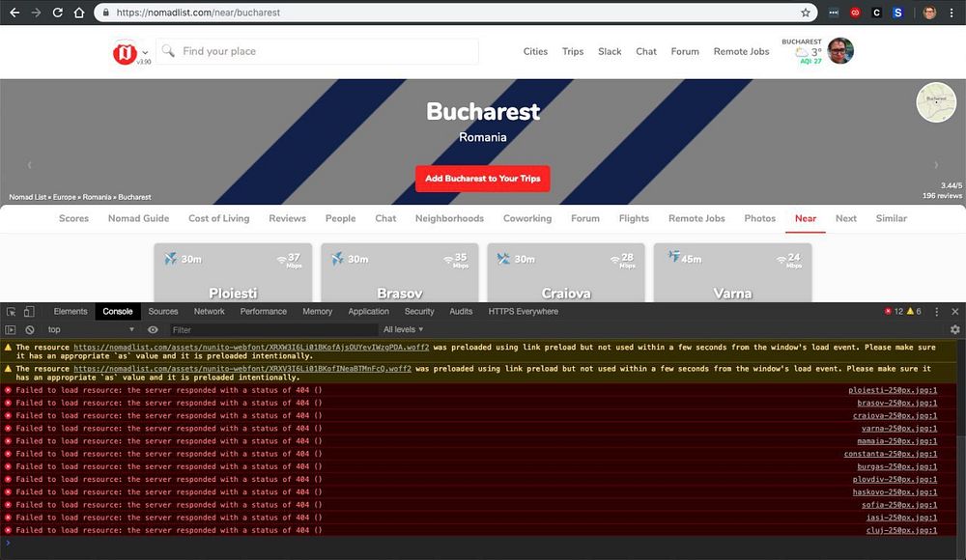
Task: Open the Europe breadcrumb link
Action: 64,197
